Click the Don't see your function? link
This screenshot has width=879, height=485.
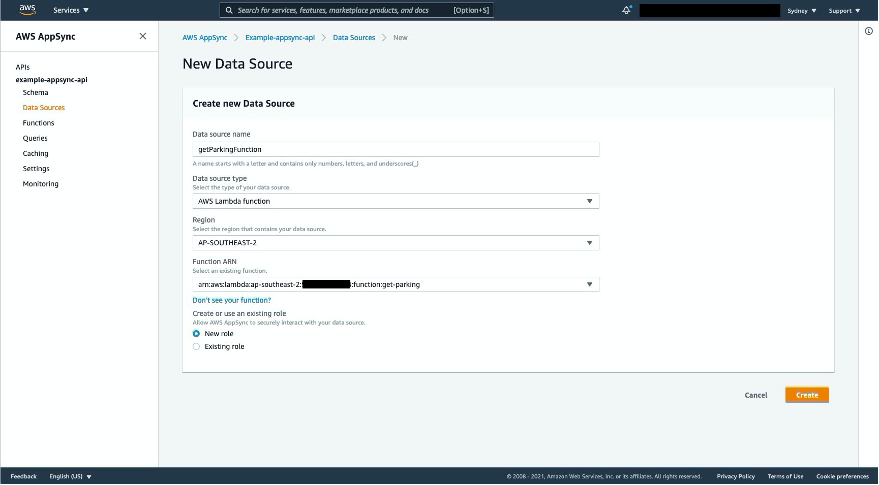coord(232,301)
